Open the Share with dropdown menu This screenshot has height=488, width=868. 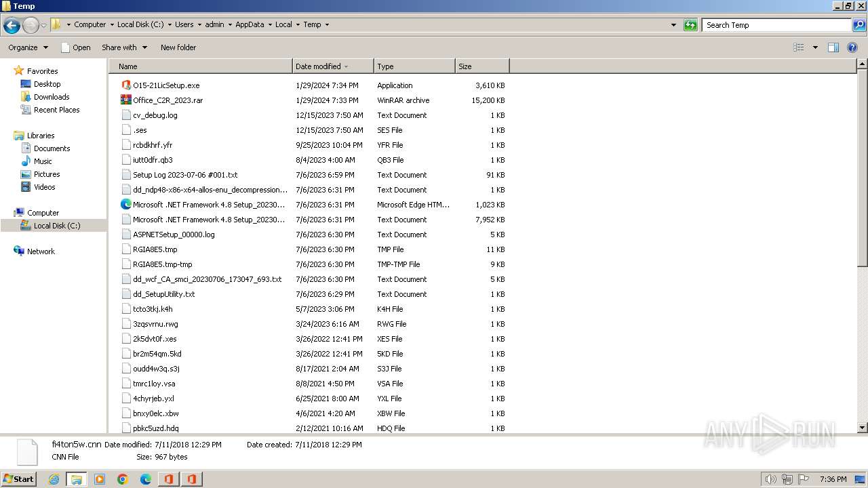(124, 47)
